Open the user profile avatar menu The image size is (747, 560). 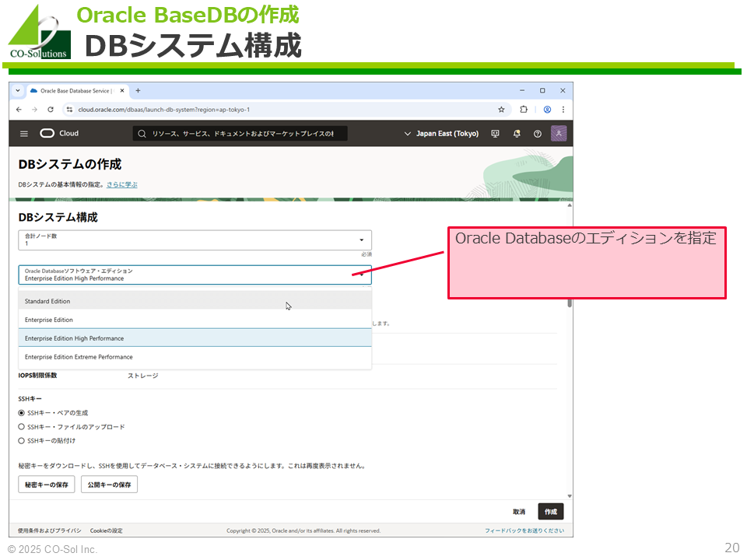coord(559,133)
